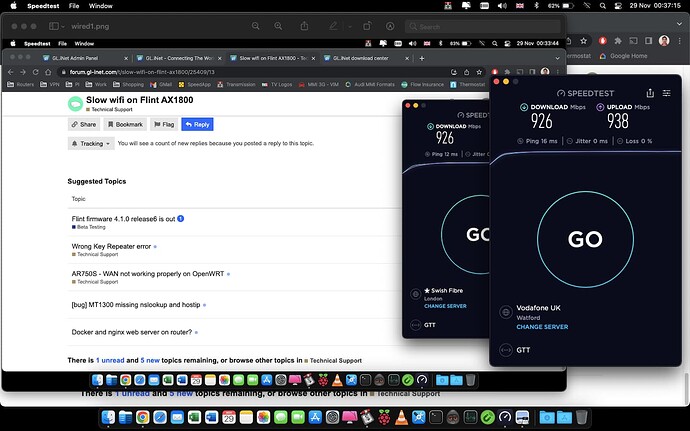Viewport: 690px width, 431px height.
Task: Select the 938 upload result value
Action: pos(618,121)
